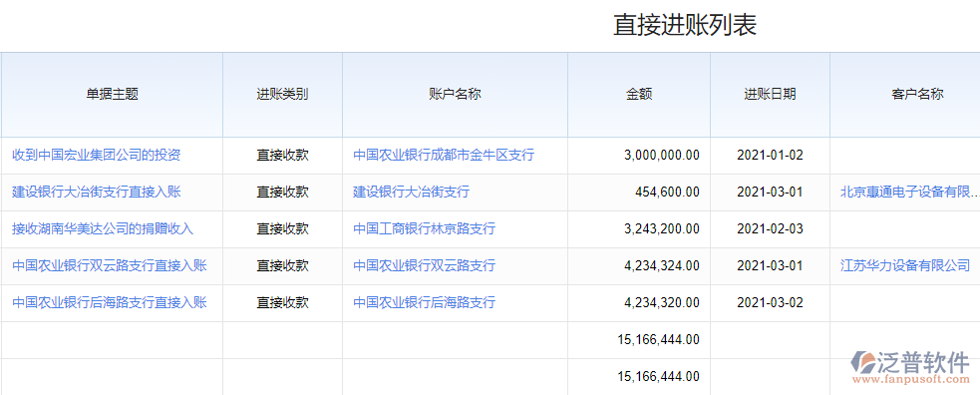The width and height of the screenshot is (980, 395).
Task: Sort by 金额 column header
Action: 639,95
